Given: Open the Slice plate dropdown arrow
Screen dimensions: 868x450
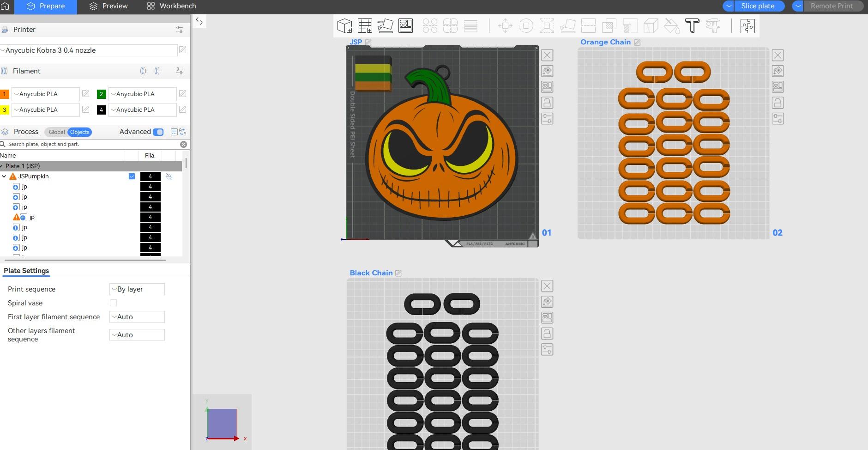Looking at the screenshot, I should 729,6.
